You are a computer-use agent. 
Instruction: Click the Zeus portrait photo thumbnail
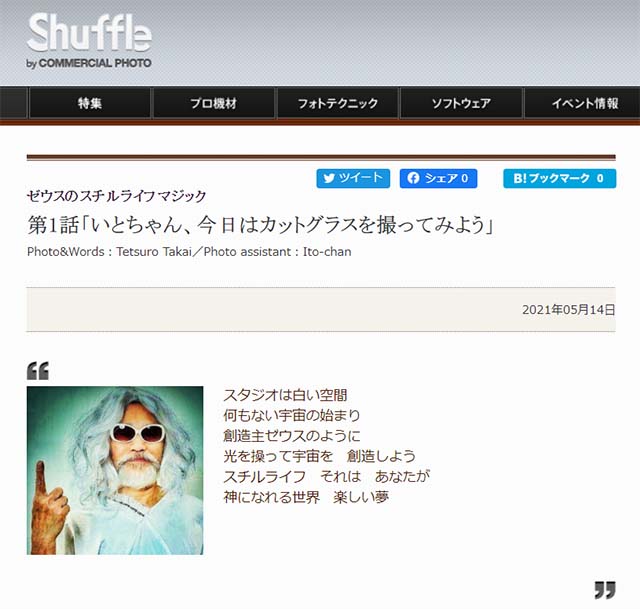(x=115, y=470)
